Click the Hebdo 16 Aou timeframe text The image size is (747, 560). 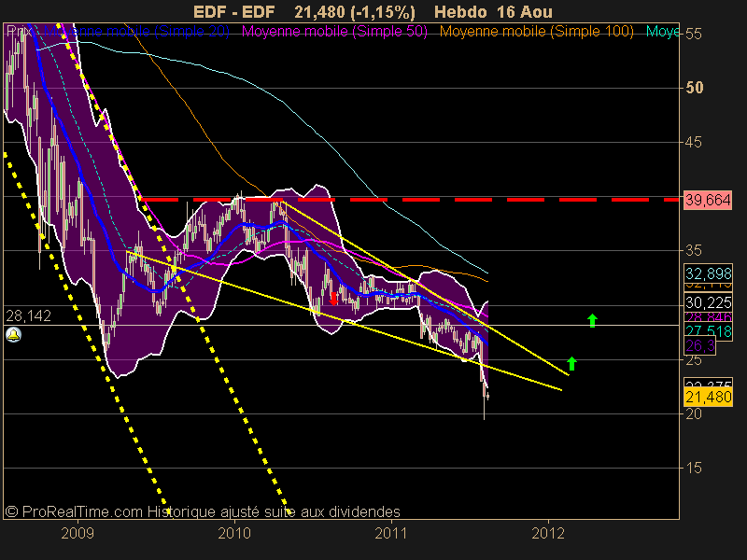tap(493, 12)
